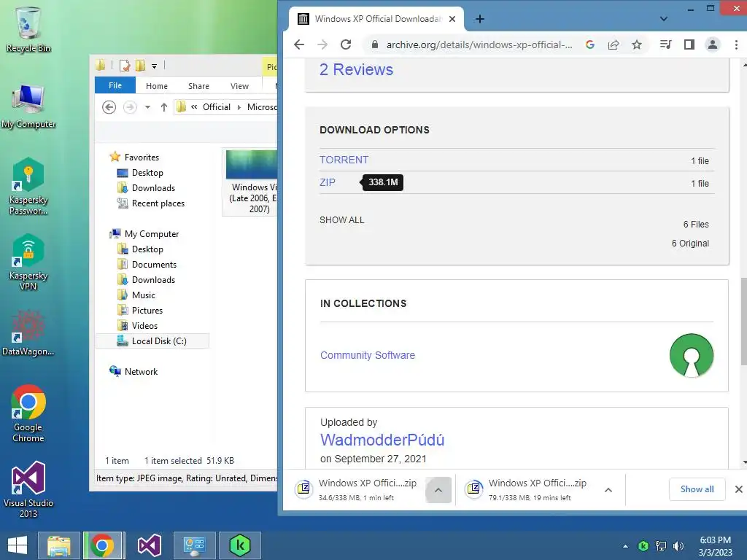Click the Community Software green logo
This screenshot has height=560, width=747.
692,355
